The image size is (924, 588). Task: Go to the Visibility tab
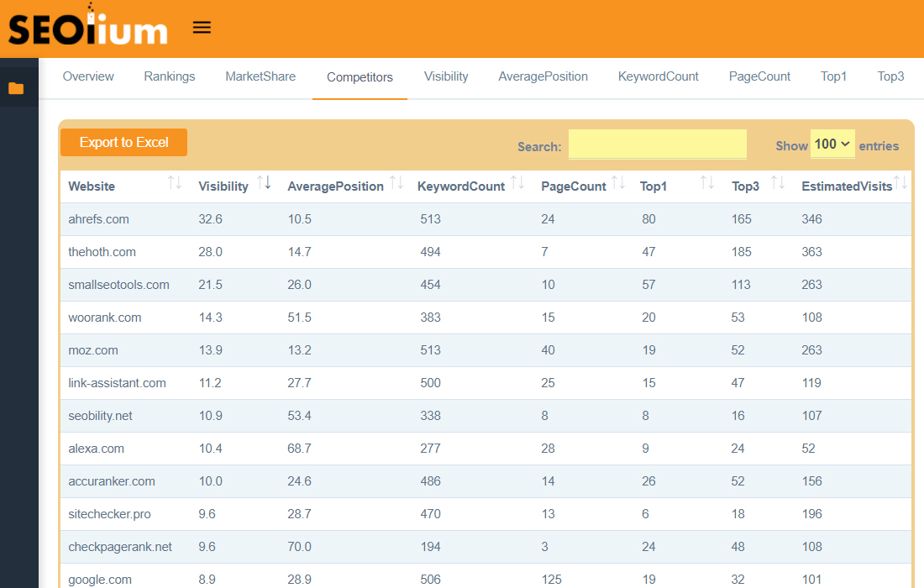446,76
